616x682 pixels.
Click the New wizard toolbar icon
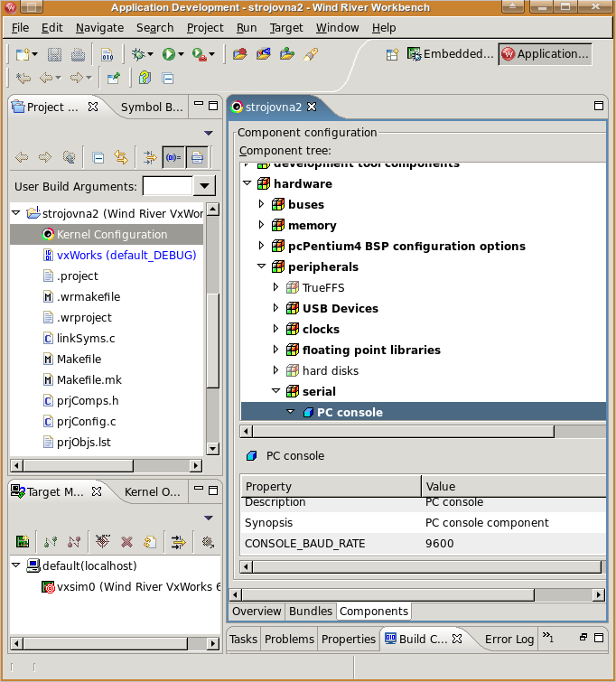point(23,54)
